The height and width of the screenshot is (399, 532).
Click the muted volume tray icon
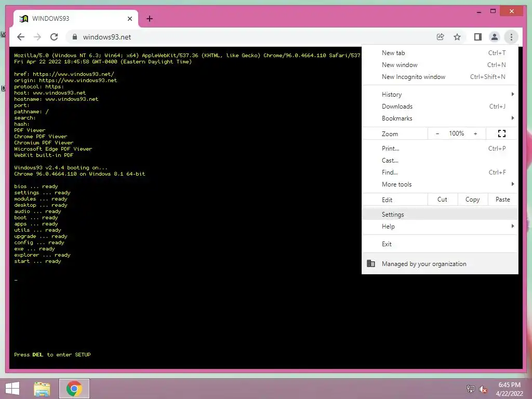[483, 389]
